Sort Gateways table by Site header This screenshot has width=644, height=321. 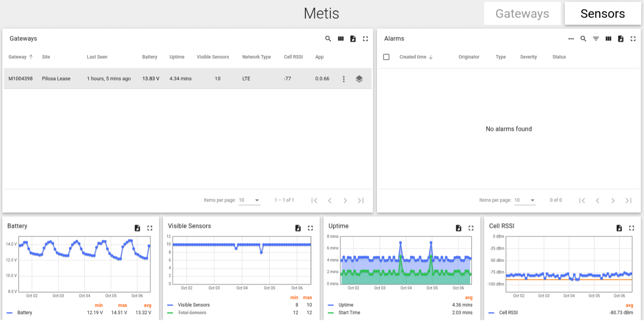46,57
